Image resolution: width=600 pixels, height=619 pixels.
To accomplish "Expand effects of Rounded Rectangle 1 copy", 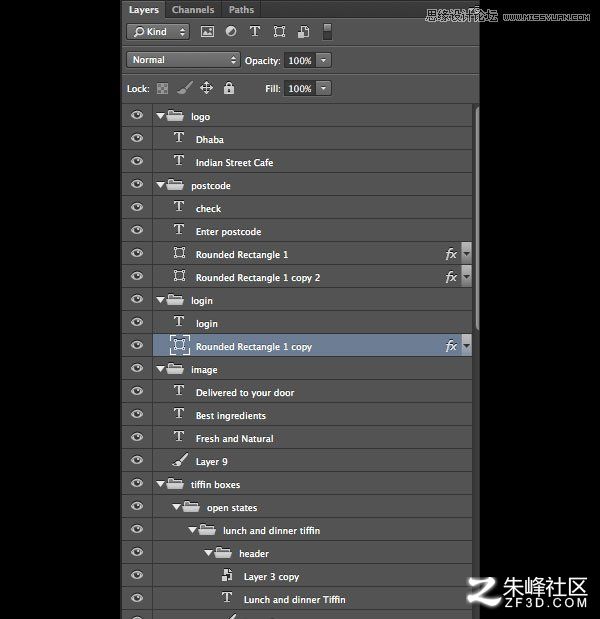I will [x=467, y=345].
